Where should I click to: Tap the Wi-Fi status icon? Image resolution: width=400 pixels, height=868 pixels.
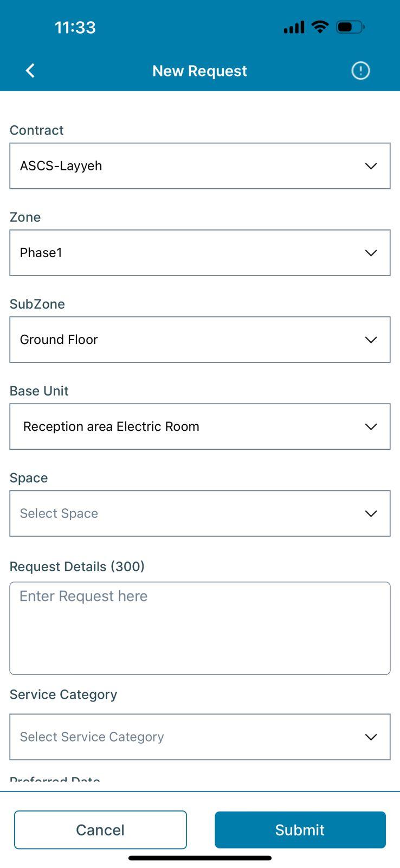point(320,27)
